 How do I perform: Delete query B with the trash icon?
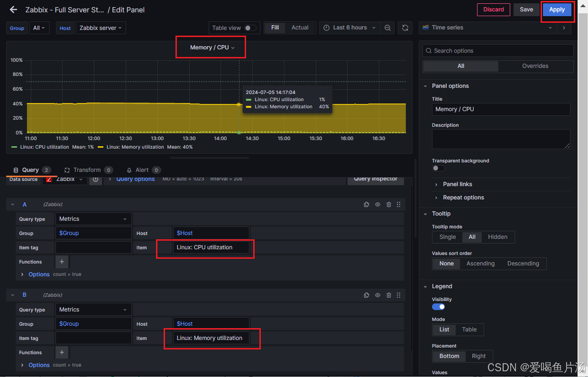389,295
